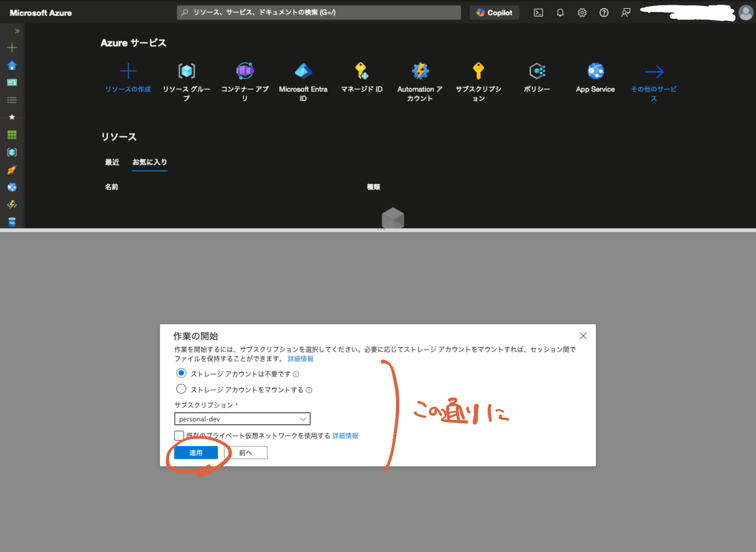Viewport: 756px width, 552px height.
Task: Click the green plus create icon in sidebar
Action: [12, 48]
